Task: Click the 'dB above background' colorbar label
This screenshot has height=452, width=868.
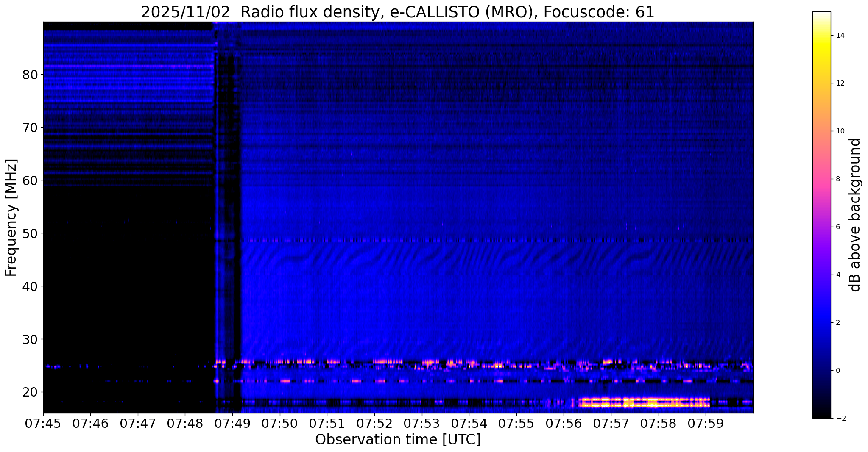Action: tap(855, 215)
